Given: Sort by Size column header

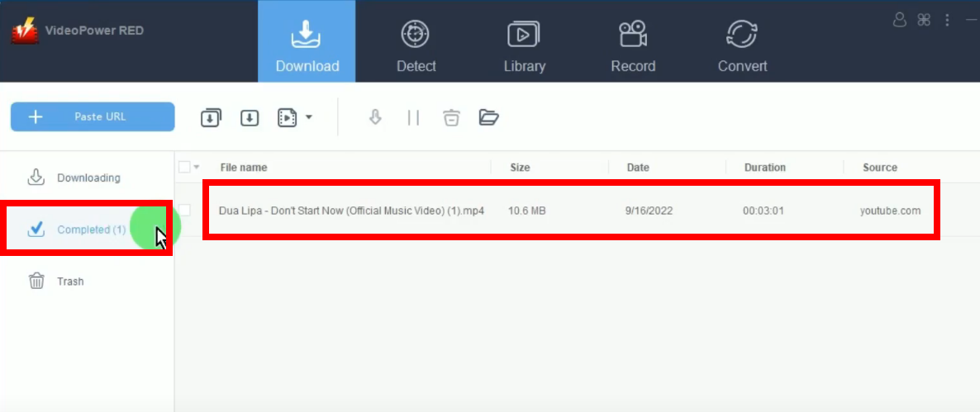Looking at the screenshot, I should [x=520, y=168].
